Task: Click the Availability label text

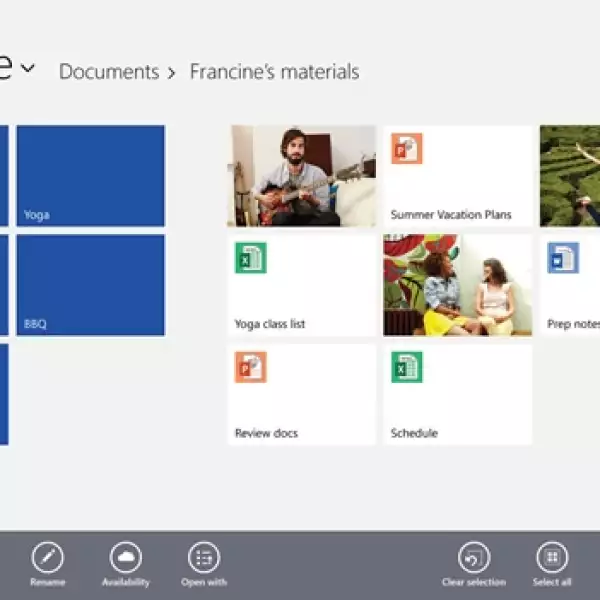Action: click(126, 582)
